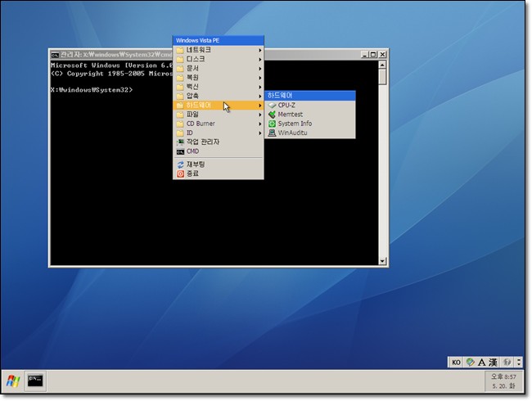Image resolution: width=532 pixels, height=401 pixels.
Task: Click the ID folder icon
Action: (x=180, y=133)
